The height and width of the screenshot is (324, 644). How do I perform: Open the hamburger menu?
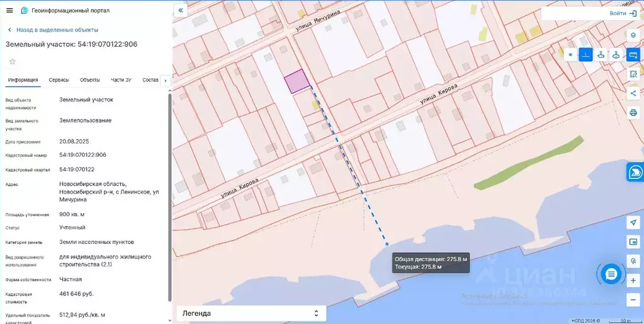tap(9, 10)
